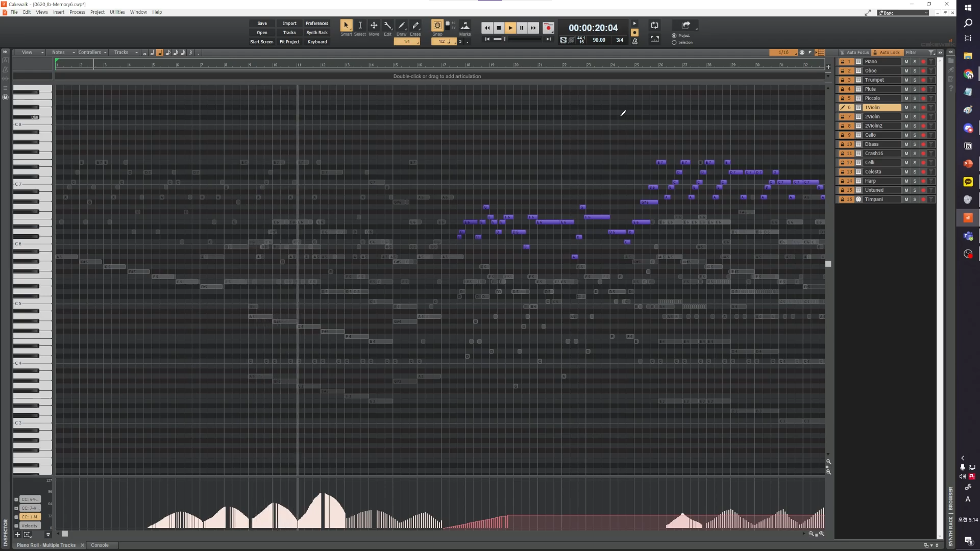980x551 pixels.
Task: Select the Move tool
Action: pos(374,26)
